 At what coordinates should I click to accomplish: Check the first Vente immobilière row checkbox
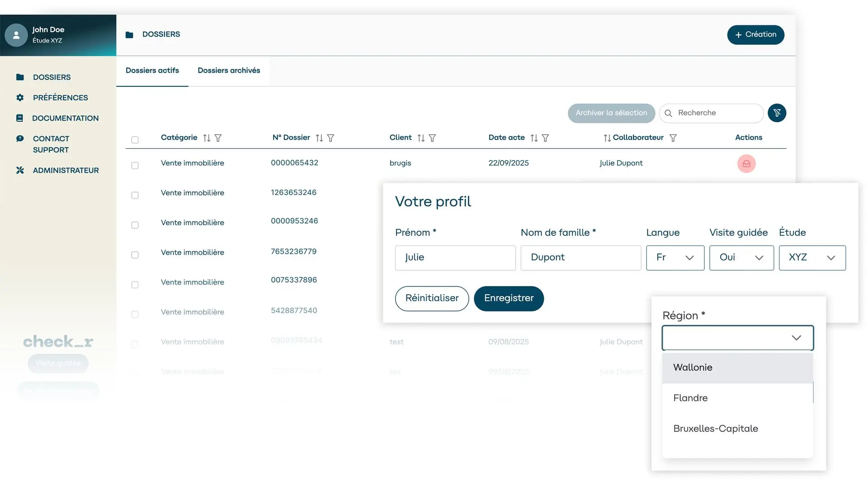[135, 166]
